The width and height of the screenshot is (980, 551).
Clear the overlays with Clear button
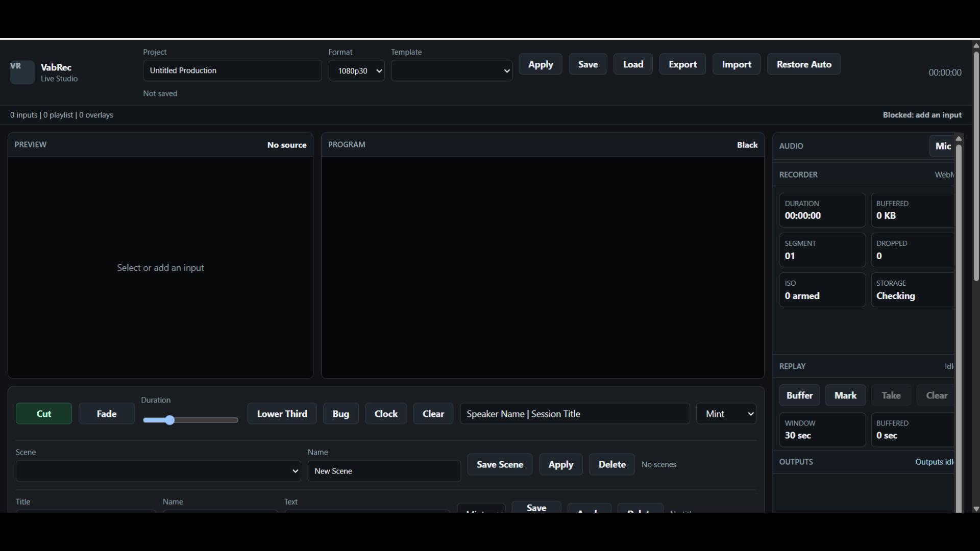433,414
